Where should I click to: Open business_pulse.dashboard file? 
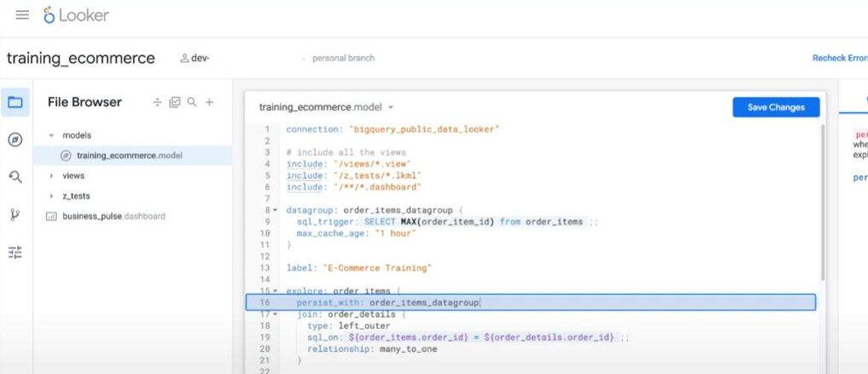pos(113,216)
